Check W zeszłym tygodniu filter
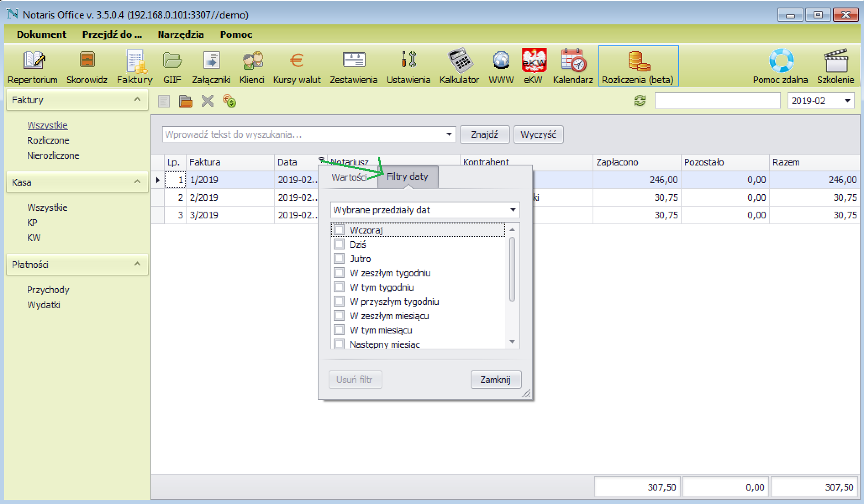This screenshot has width=864, height=504. click(339, 273)
